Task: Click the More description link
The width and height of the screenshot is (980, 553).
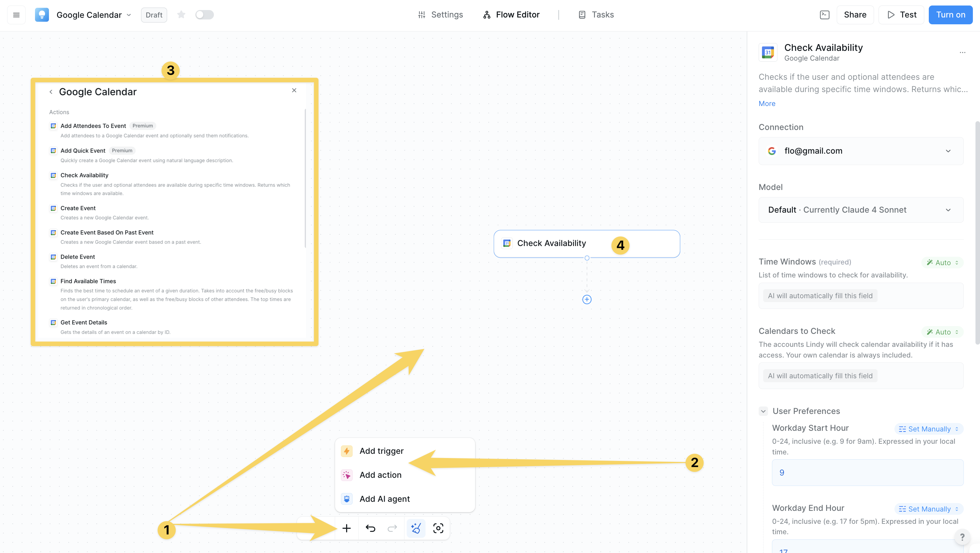Action: click(x=766, y=103)
